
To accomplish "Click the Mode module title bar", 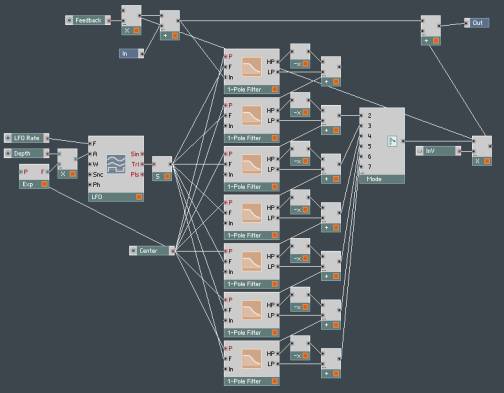I will pos(382,179).
